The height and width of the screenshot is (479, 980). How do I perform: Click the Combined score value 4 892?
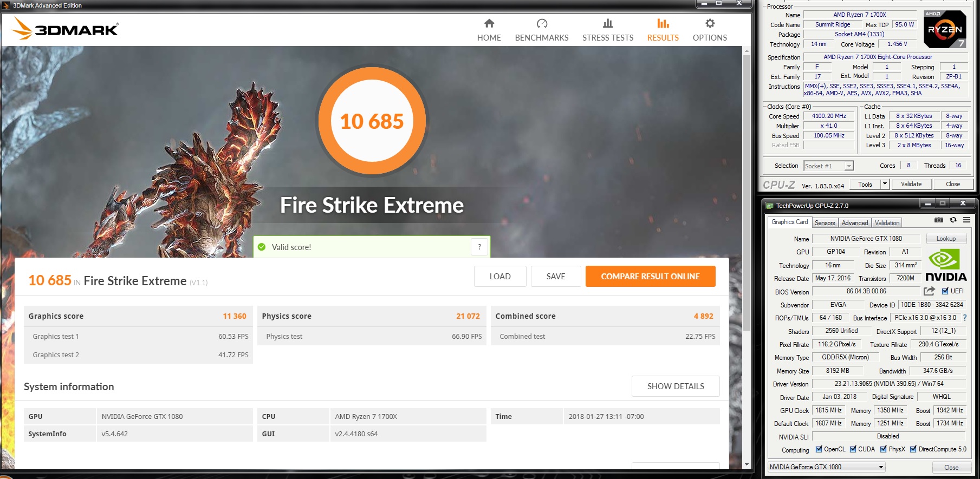pos(703,316)
